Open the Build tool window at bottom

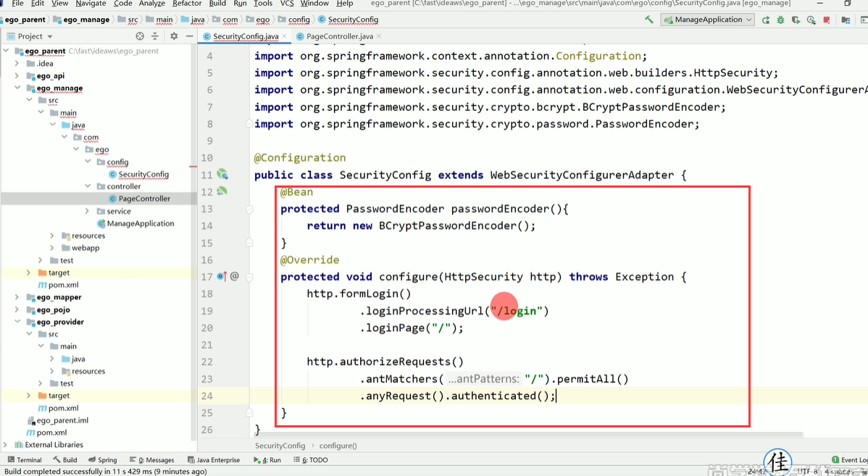pos(65,460)
